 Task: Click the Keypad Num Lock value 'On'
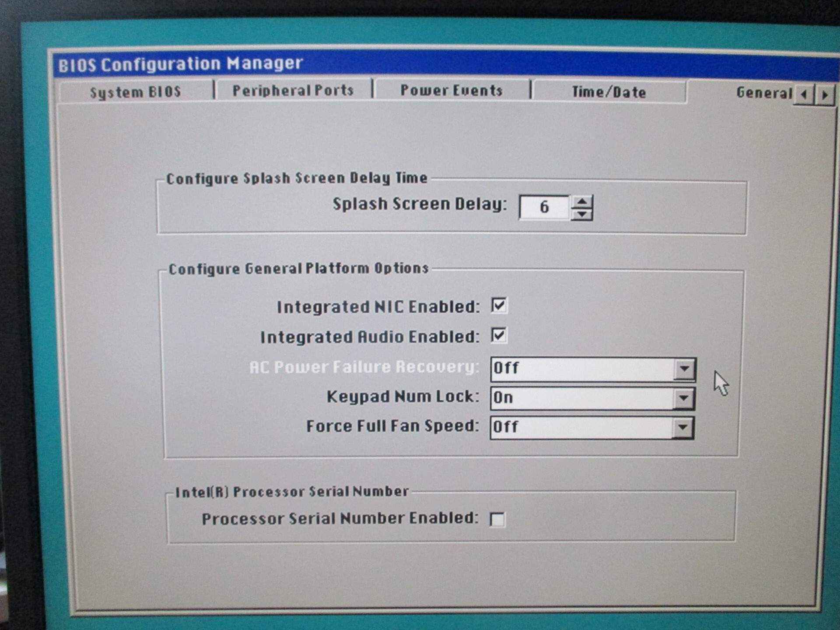coord(503,398)
